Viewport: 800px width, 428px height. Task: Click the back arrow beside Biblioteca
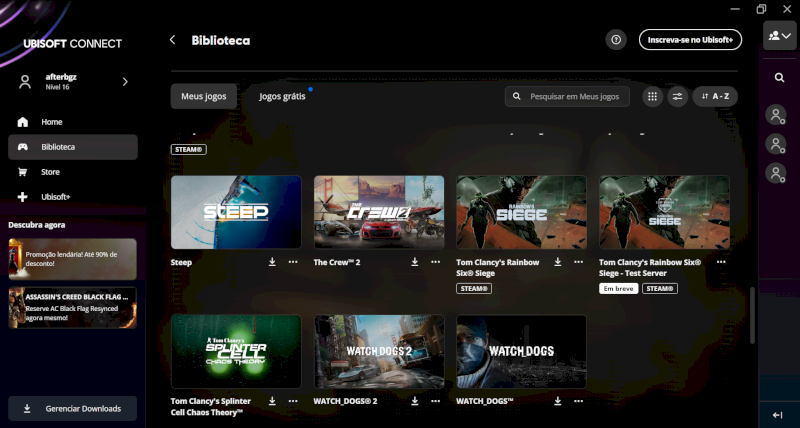point(172,40)
